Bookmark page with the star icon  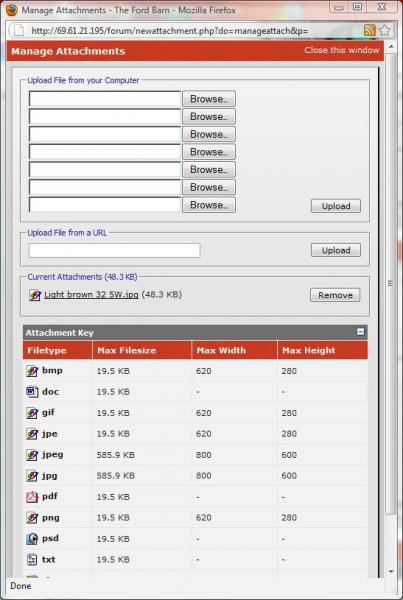click(384, 31)
